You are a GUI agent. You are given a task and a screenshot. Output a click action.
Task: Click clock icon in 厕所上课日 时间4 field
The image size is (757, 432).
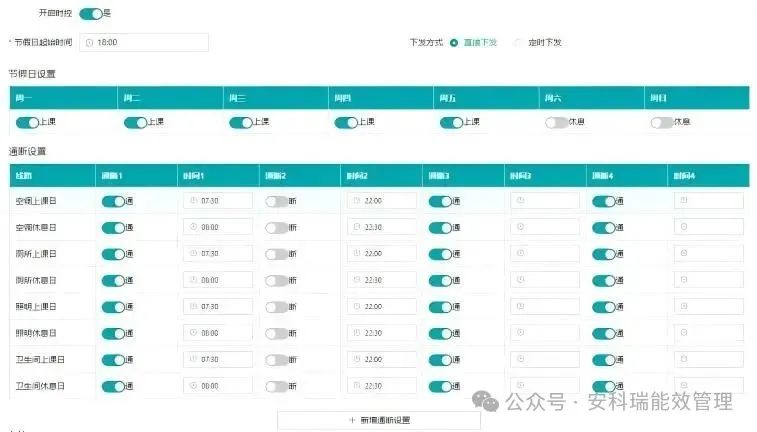pos(684,253)
